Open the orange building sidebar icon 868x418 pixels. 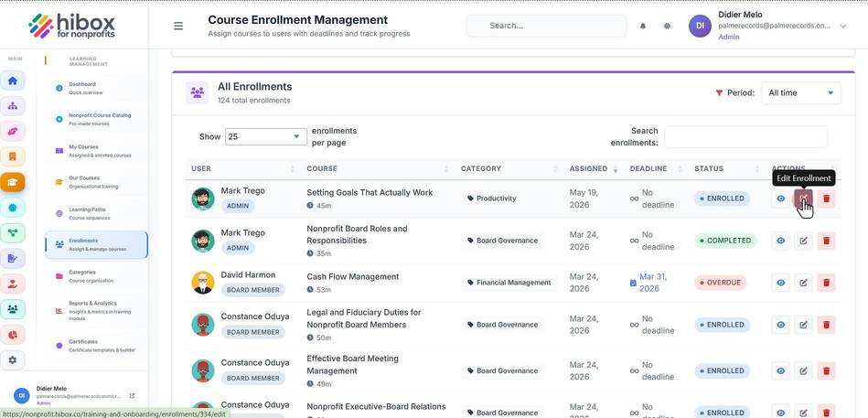point(13,156)
